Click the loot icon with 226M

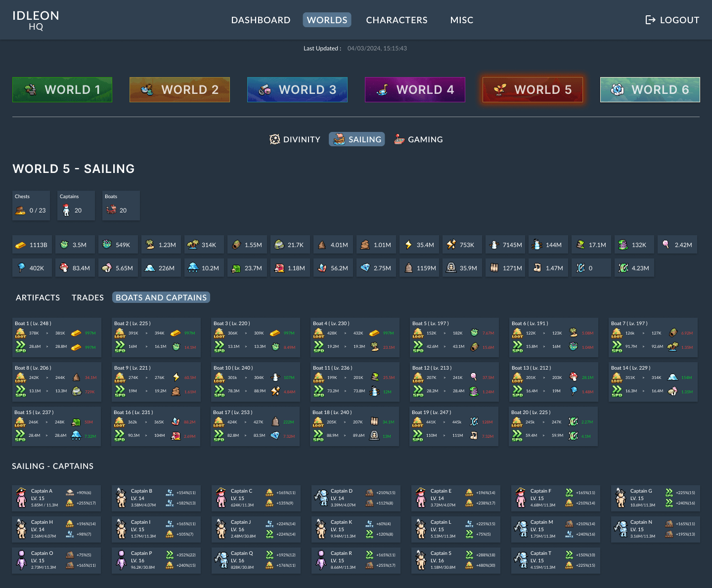pyautogui.click(x=150, y=268)
